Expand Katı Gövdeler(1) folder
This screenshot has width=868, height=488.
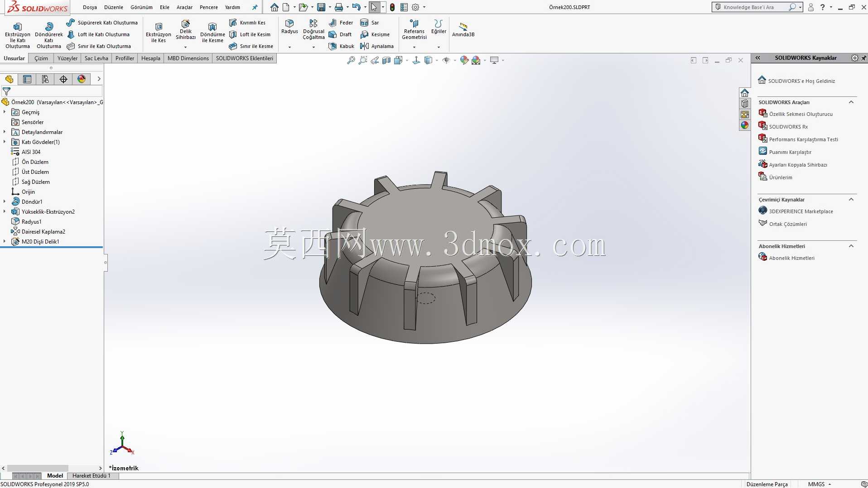click(5, 142)
